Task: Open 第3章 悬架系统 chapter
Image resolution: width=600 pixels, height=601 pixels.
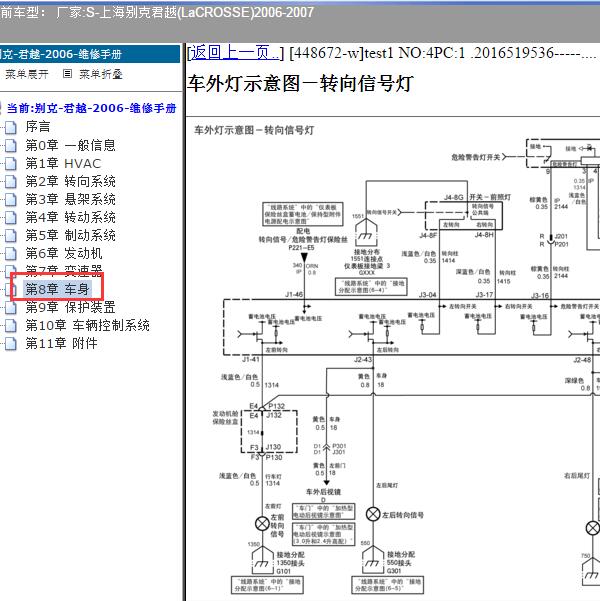Action: click(70, 199)
